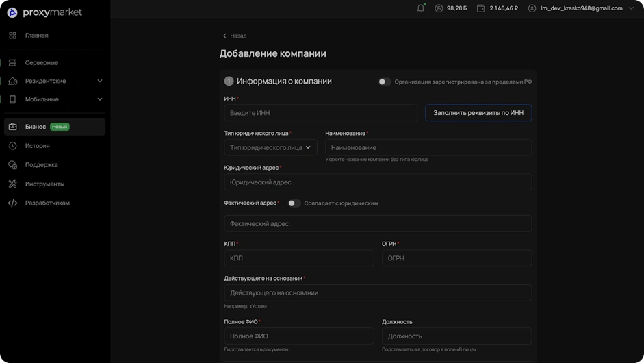Focus the Юридический адрес field
This screenshot has height=363, width=644.
[378, 182]
